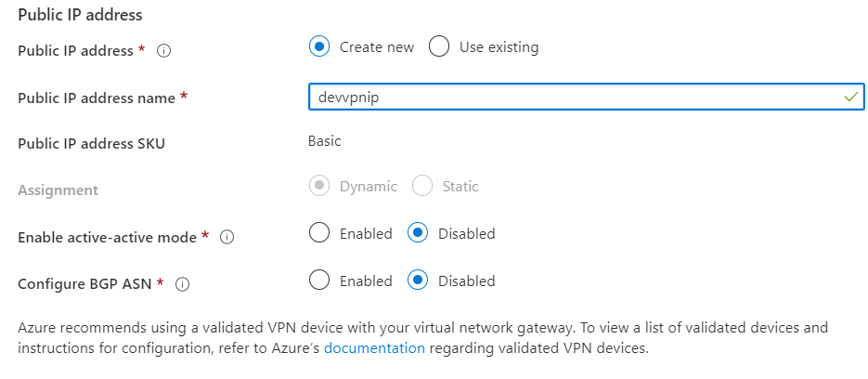Image resolution: width=868 pixels, height=379 pixels.
Task: Click the green validation checkmark in name field
Action: point(851,96)
